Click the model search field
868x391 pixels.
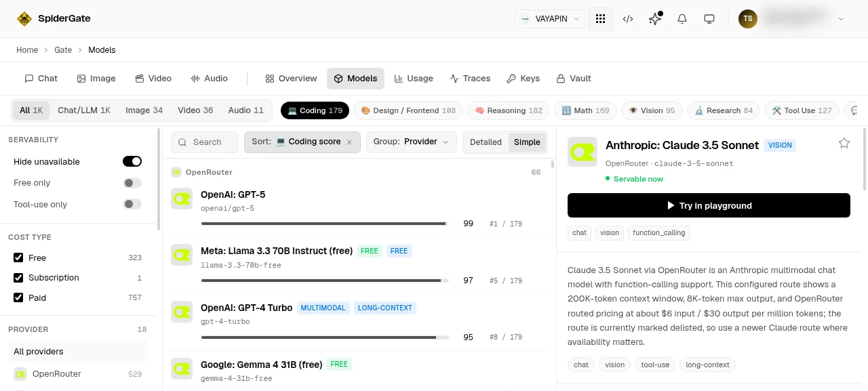point(205,142)
